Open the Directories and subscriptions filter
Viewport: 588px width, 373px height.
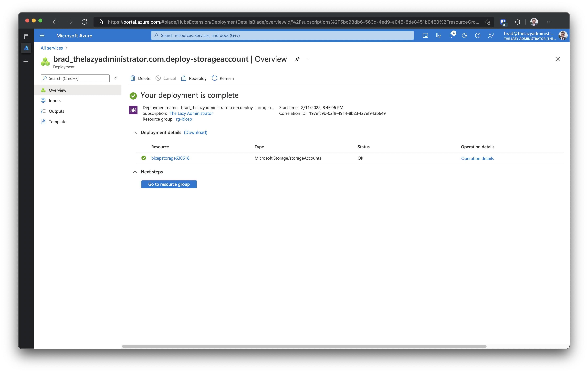[x=438, y=36]
